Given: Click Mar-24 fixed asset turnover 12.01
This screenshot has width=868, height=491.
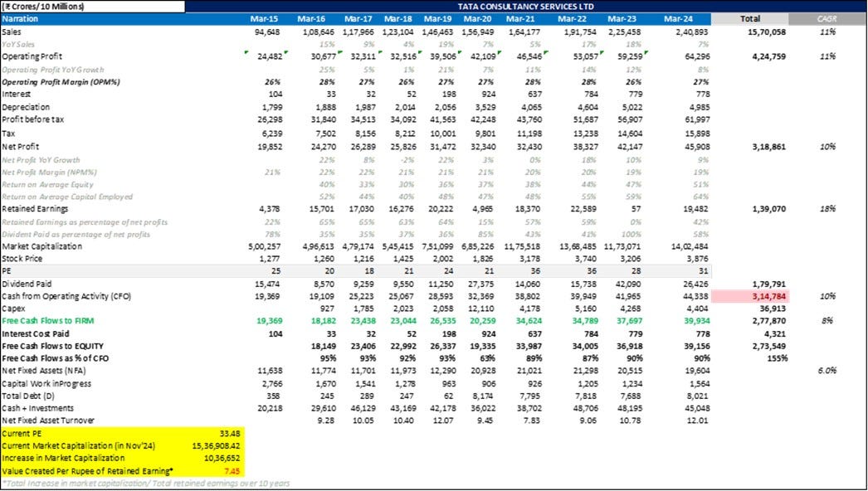Looking at the screenshot, I should coord(698,421).
